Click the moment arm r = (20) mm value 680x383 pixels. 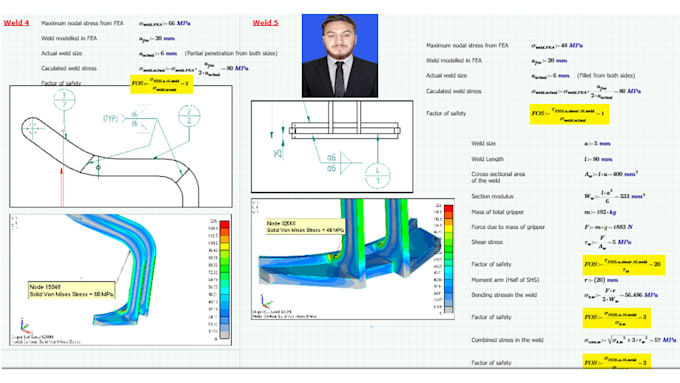point(601,280)
